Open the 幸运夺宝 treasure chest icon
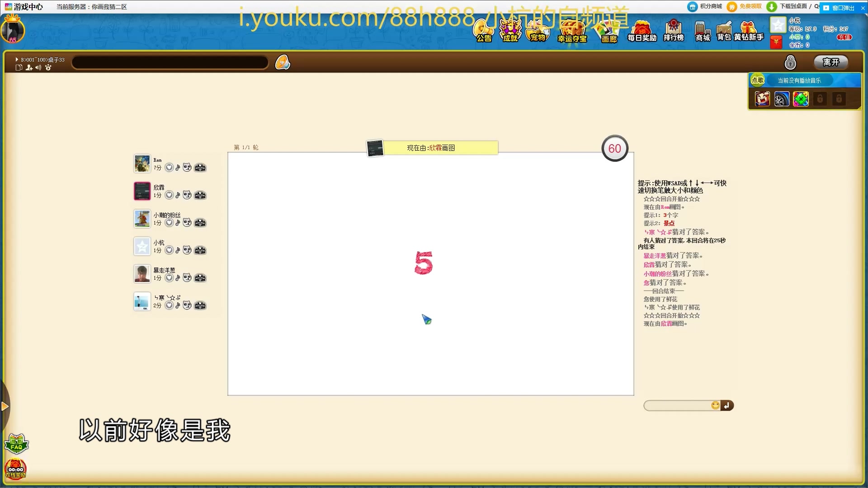Image resolution: width=868 pixels, height=488 pixels. pos(572,31)
